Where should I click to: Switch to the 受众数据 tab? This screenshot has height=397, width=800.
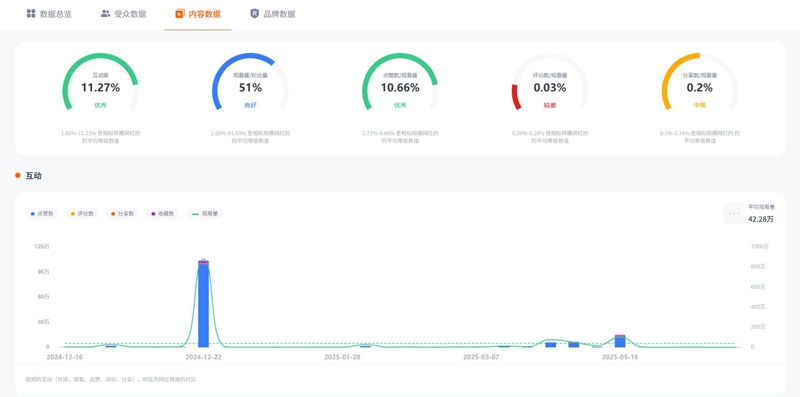tap(123, 14)
